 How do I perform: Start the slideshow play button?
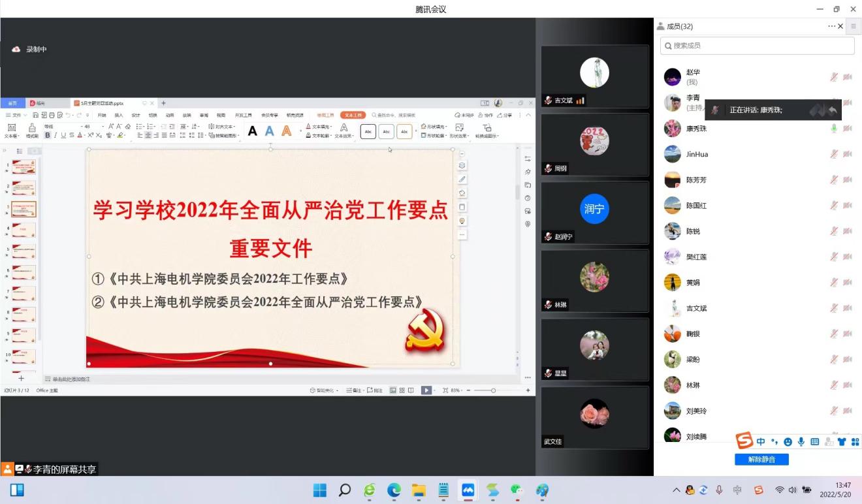pyautogui.click(x=426, y=390)
